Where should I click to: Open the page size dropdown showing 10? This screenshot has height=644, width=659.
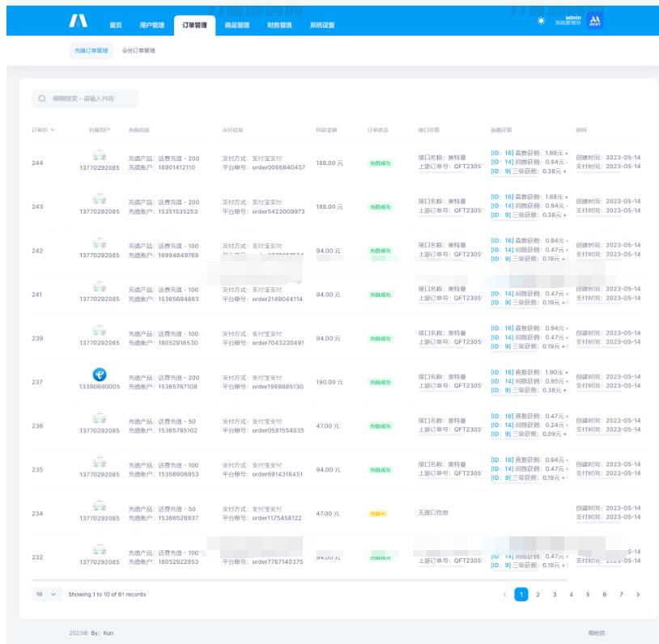coord(47,595)
